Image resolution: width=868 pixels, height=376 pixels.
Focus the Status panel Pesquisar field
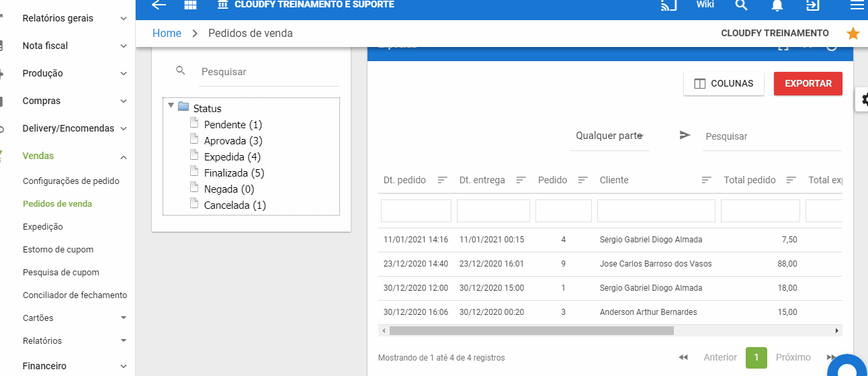click(x=270, y=72)
